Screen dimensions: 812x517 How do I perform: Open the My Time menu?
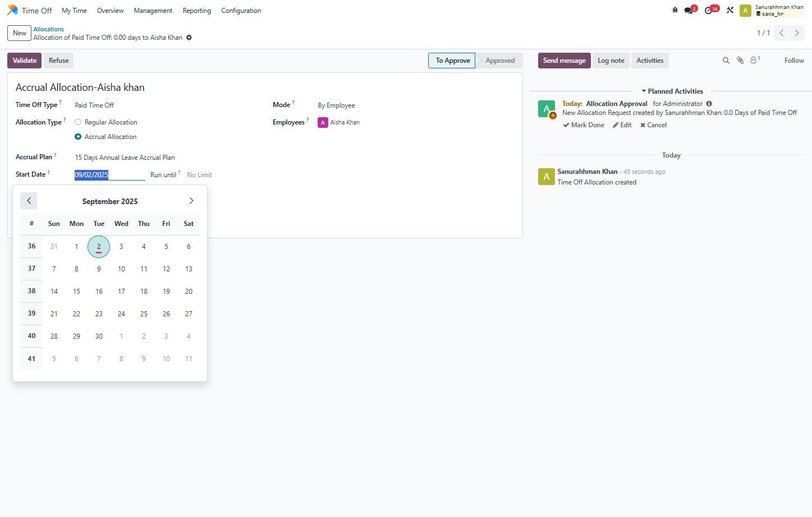point(74,11)
